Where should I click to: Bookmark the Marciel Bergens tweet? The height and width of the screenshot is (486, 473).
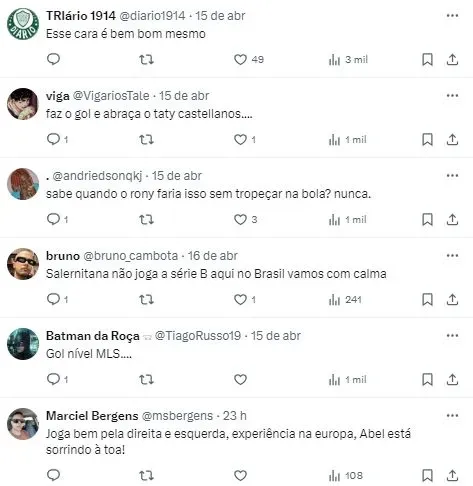(x=427, y=475)
